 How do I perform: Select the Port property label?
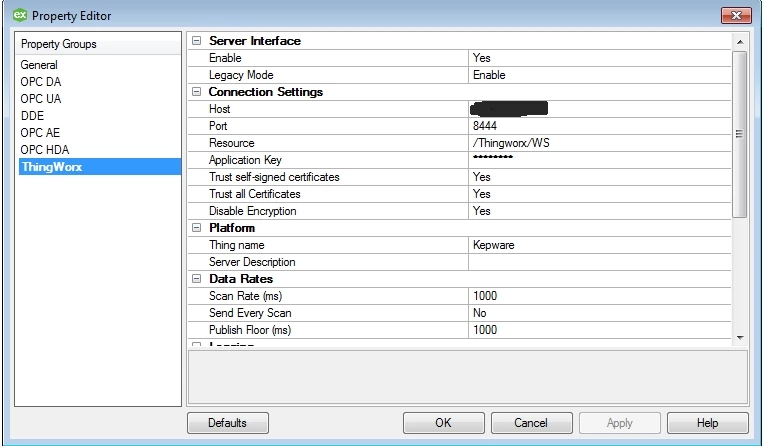click(x=218, y=126)
